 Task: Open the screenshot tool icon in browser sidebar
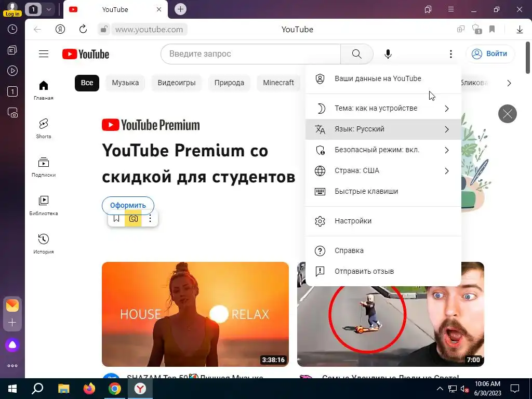[x=12, y=113]
